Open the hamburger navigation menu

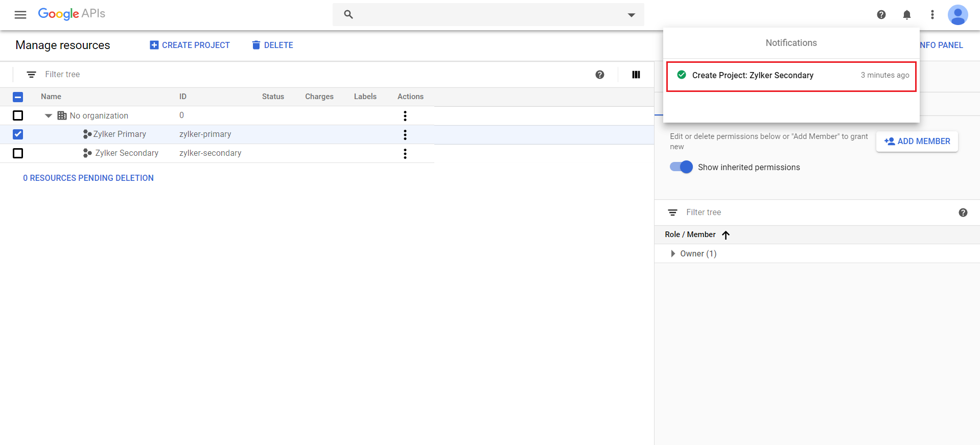coord(20,15)
